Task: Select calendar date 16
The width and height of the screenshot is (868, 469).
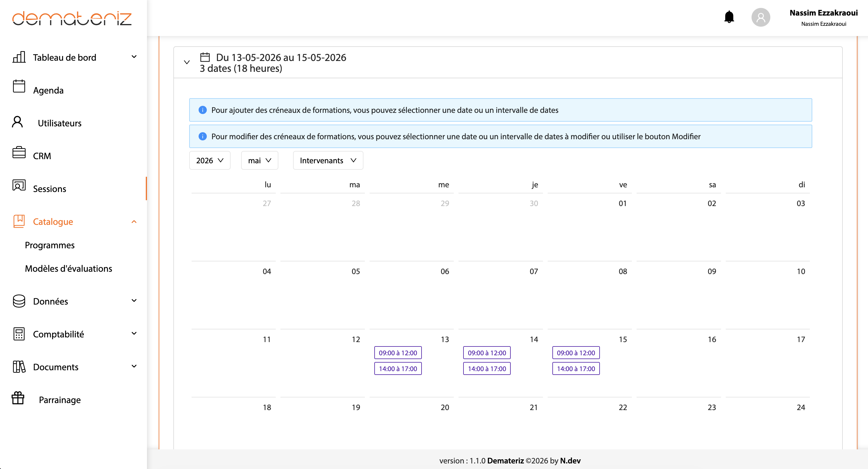Action: [x=712, y=339]
